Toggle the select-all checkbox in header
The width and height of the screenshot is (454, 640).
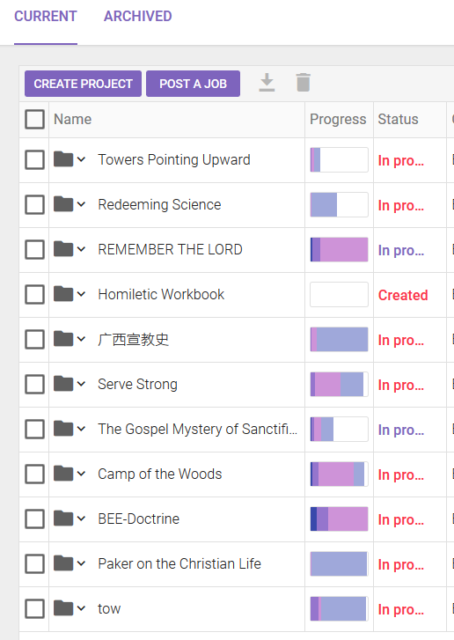pyautogui.click(x=35, y=119)
